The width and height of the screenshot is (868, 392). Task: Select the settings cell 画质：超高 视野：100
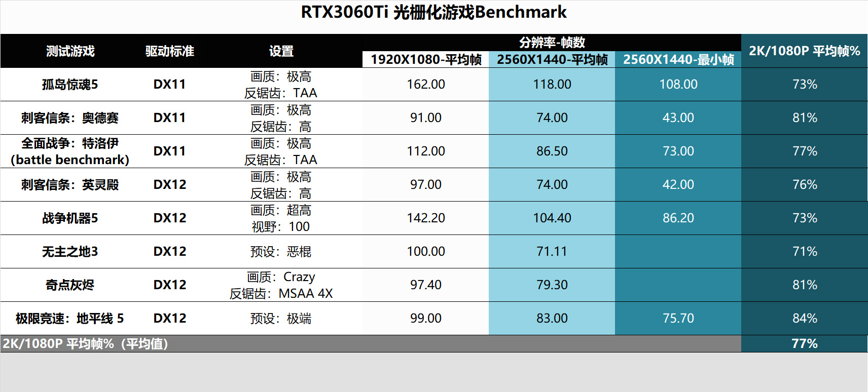[x=281, y=218]
